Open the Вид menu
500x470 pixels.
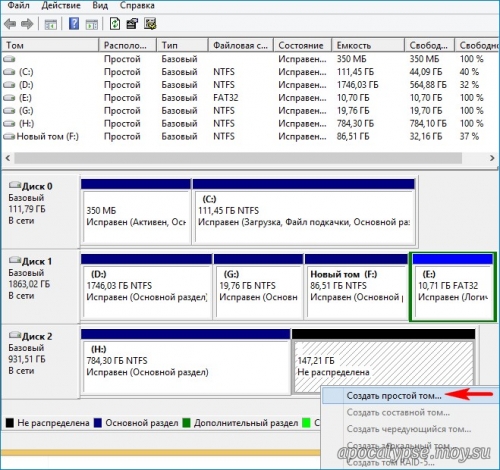[100, 6]
